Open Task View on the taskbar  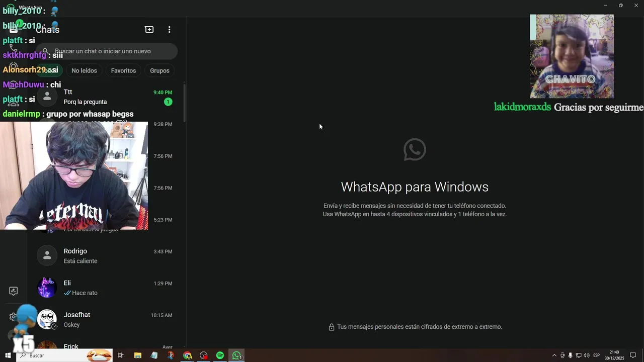121,355
